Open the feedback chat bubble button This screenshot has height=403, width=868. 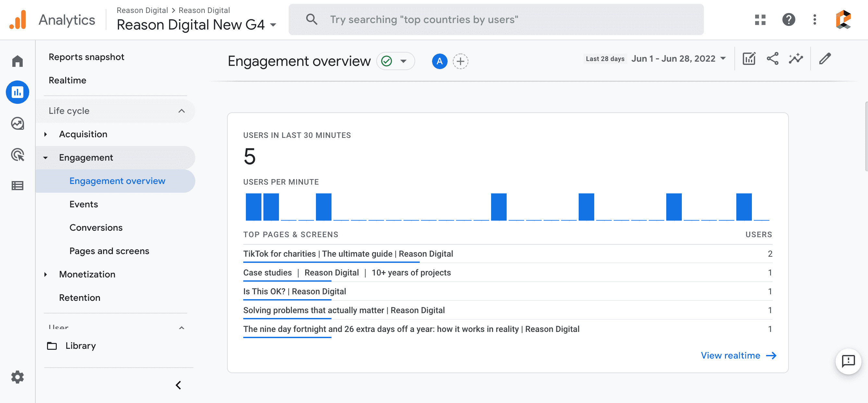(849, 361)
